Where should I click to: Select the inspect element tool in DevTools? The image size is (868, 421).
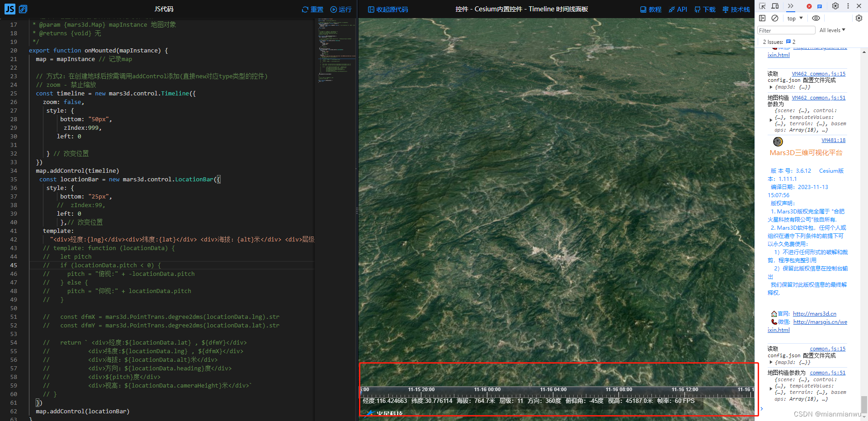(x=763, y=6)
